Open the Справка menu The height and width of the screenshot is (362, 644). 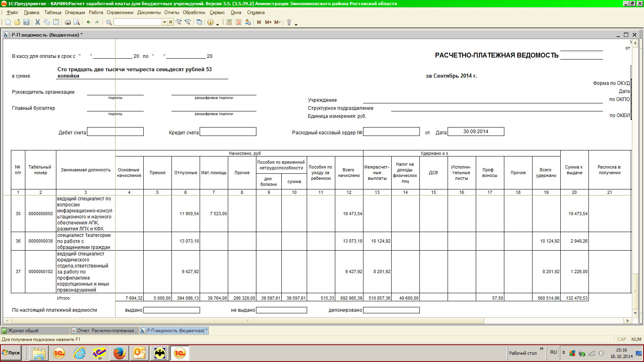[x=256, y=12]
